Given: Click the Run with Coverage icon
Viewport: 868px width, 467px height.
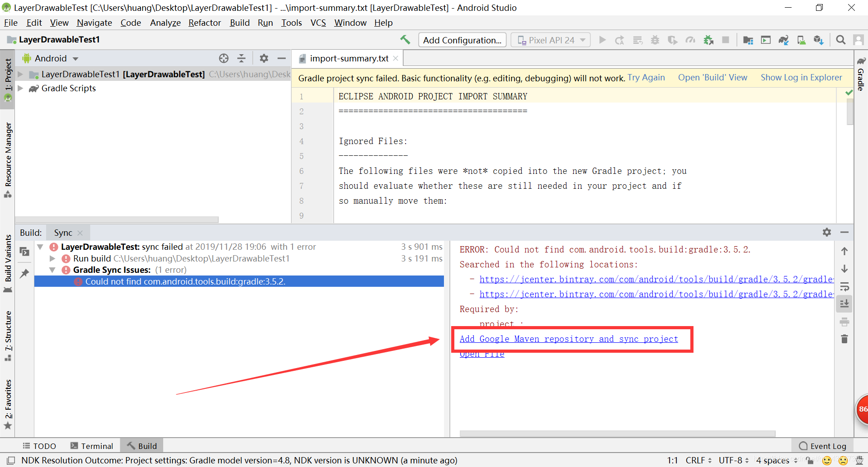Looking at the screenshot, I should [x=673, y=40].
